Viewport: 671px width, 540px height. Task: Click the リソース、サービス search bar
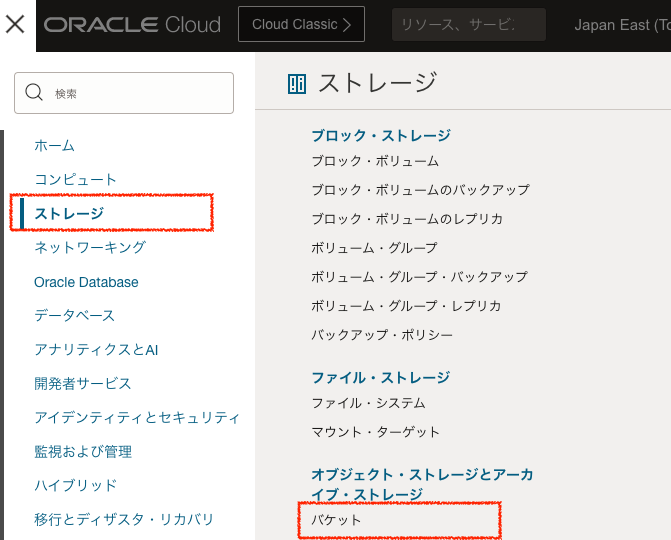(468, 24)
